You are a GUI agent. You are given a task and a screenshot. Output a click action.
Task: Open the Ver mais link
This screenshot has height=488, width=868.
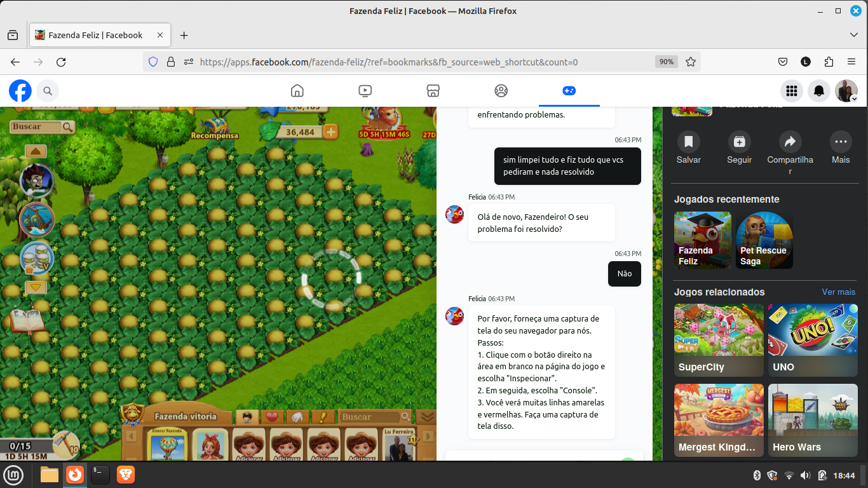[x=839, y=292]
